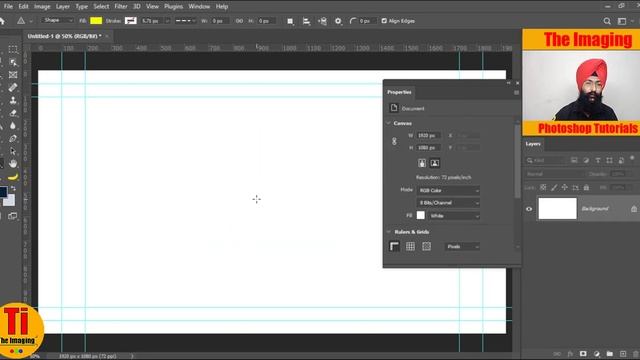640x360 pixels.
Task: Toggle lock transparent pixels in Layers
Action: coord(543,188)
